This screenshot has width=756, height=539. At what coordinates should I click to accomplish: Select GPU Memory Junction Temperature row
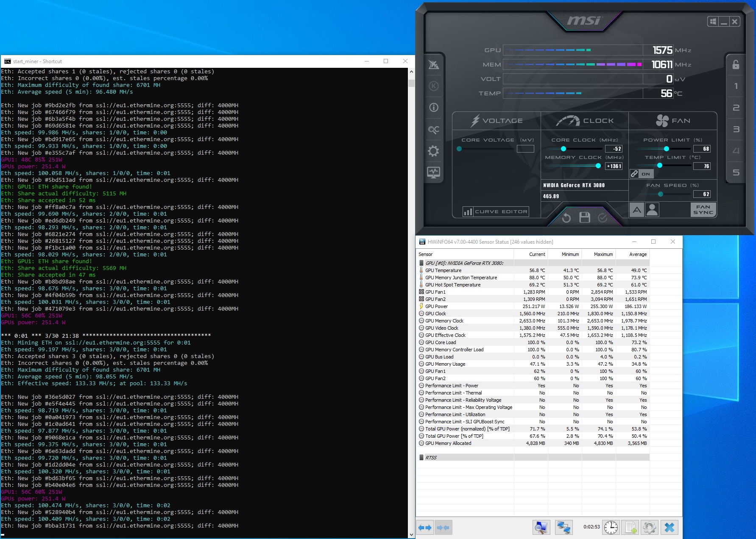(533, 278)
